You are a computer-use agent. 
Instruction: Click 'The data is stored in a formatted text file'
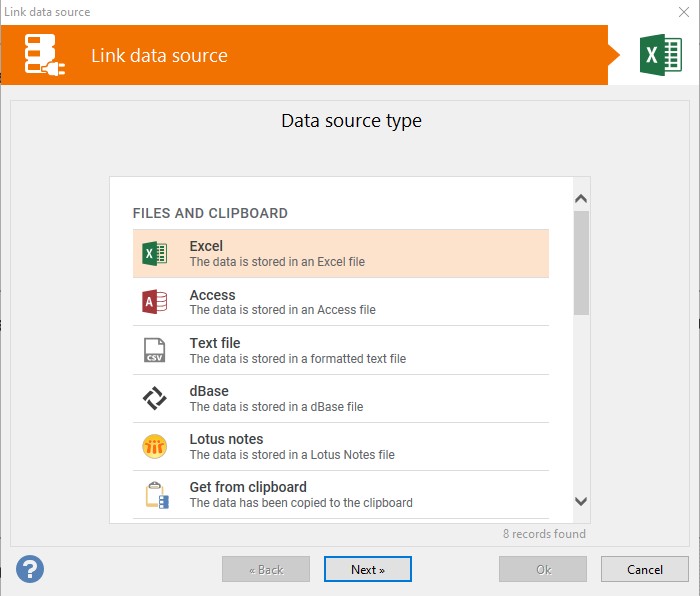(298, 358)
